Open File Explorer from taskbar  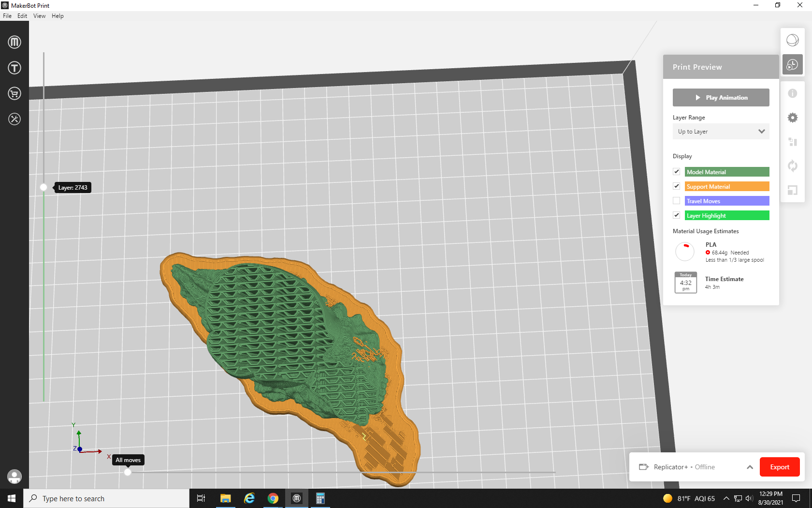(225, 498)
